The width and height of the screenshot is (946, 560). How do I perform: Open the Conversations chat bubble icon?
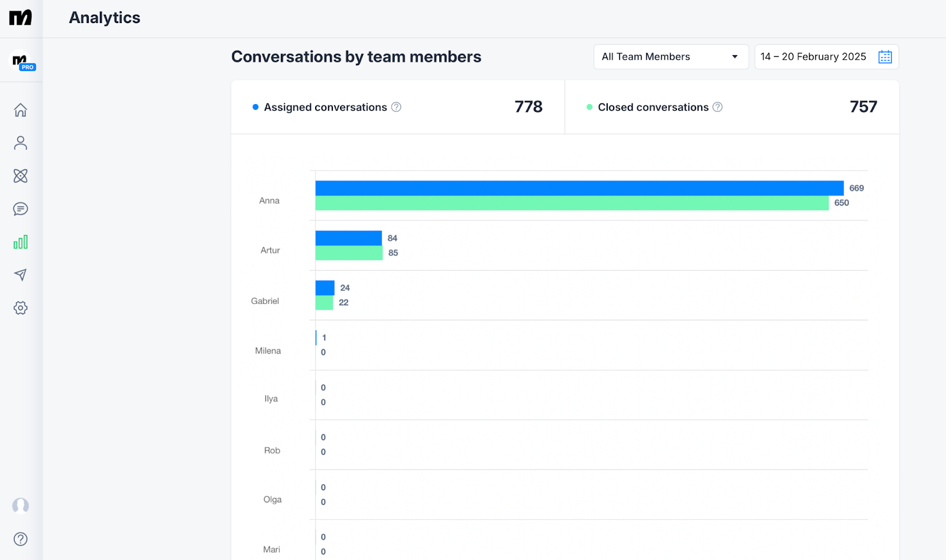click(21, 209)
